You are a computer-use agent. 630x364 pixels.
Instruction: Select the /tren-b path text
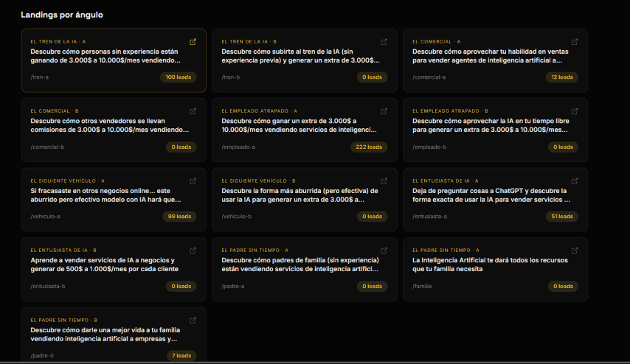click(x=231, y=77)
